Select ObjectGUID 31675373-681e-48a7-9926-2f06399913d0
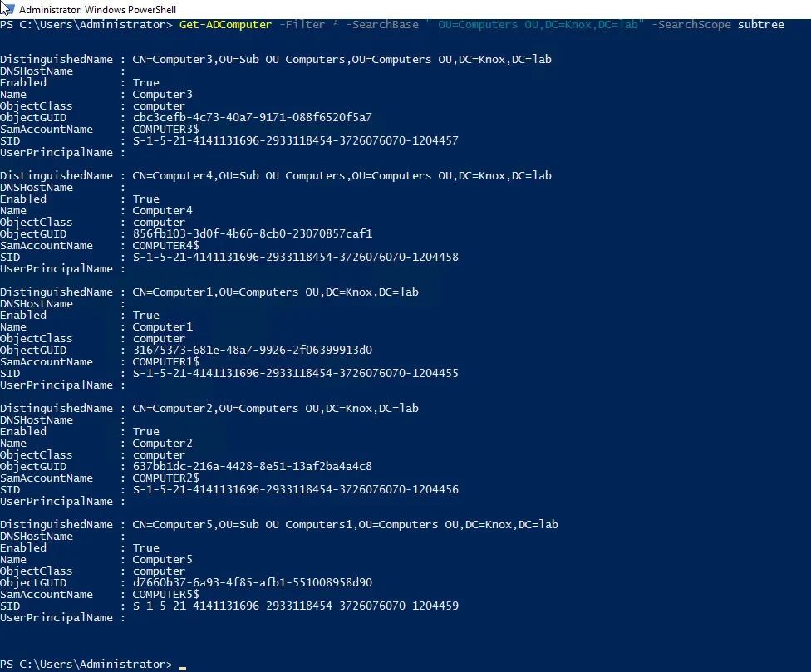The height and width of the screenshot is (672, 811). pos(253,350)
